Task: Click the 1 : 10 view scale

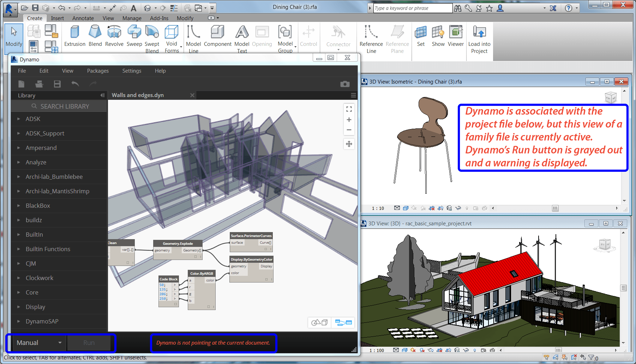Action: [x=378, y=208]
